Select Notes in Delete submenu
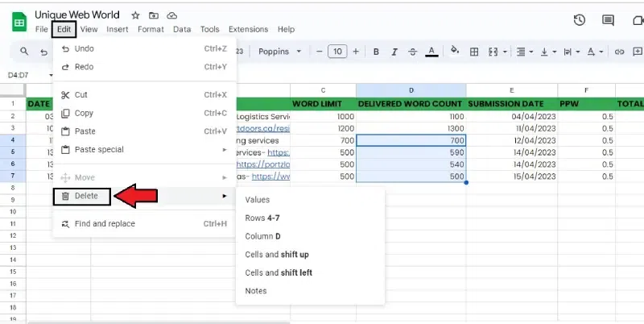 310,291
